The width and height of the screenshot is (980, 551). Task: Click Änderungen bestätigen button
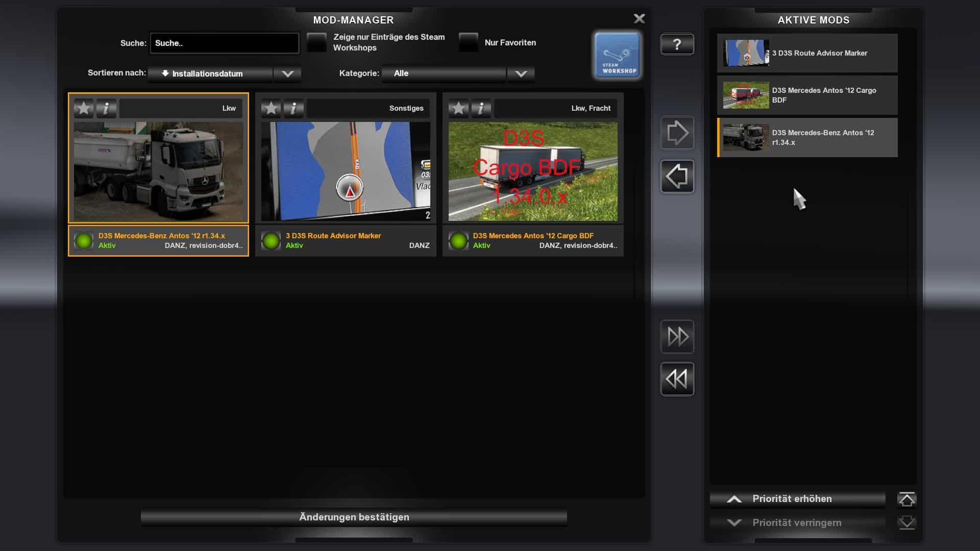(354, 517)
